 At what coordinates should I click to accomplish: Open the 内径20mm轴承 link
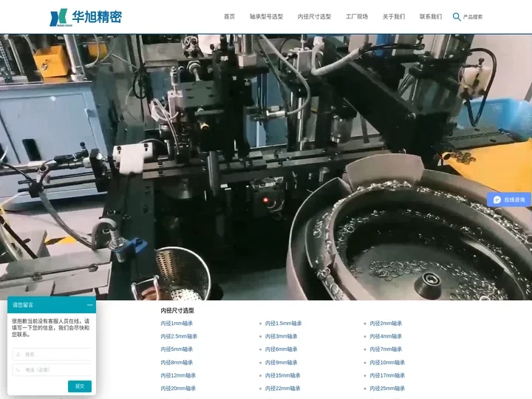[178, 388]
